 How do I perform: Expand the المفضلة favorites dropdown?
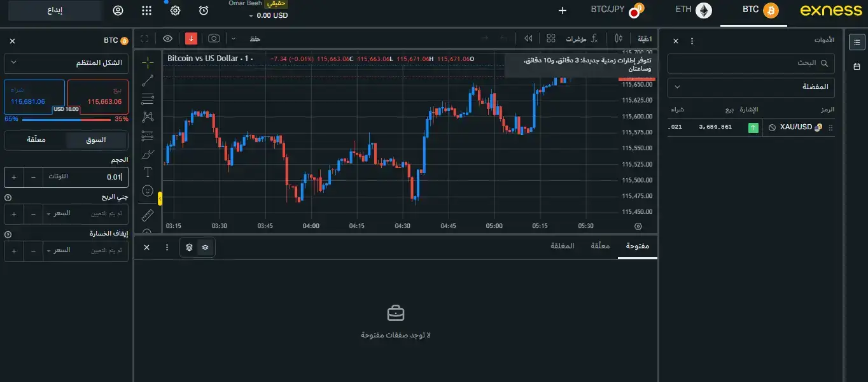click(x=751, y=87)
